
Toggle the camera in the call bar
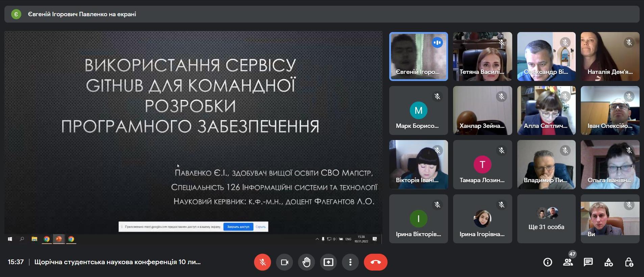point(284,262)
